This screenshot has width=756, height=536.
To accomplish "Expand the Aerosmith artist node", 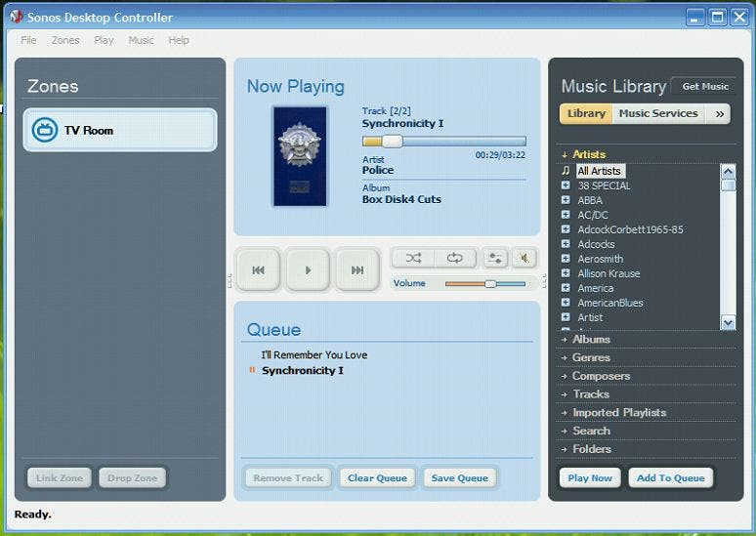I will click(x=567, y=259).
